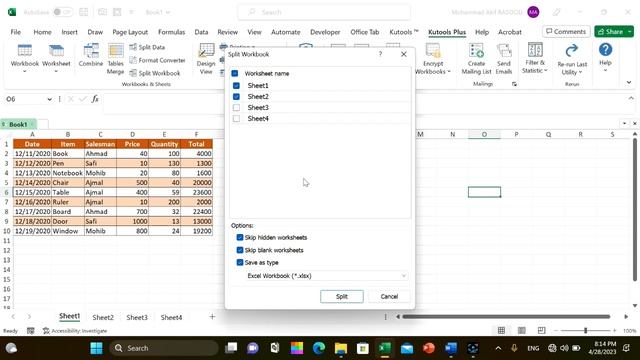
Task: Switch to Page Break Preview in status bar
Action: (x=541, y=330)
